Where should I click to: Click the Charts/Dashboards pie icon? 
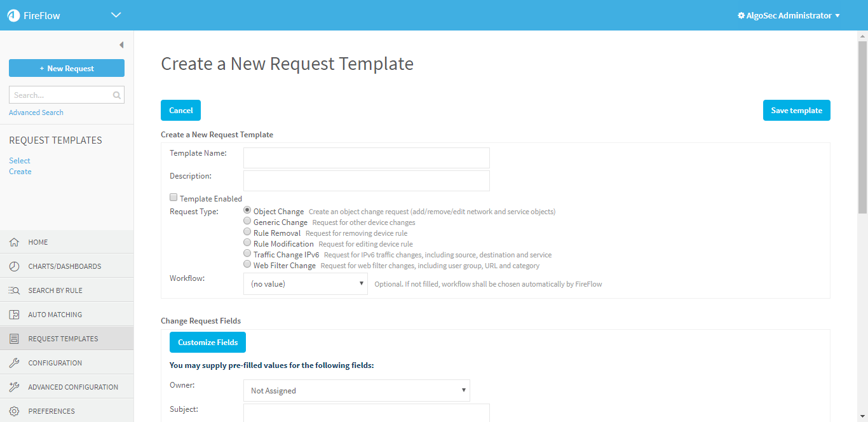pyautogui.click(x=14, y=266)
